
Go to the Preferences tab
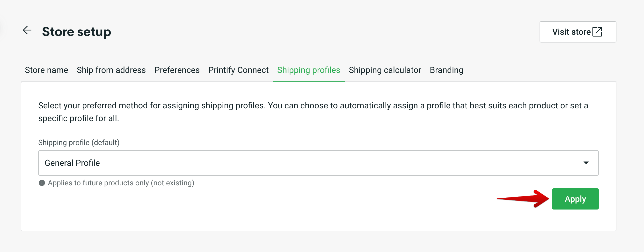pos(177,70)
